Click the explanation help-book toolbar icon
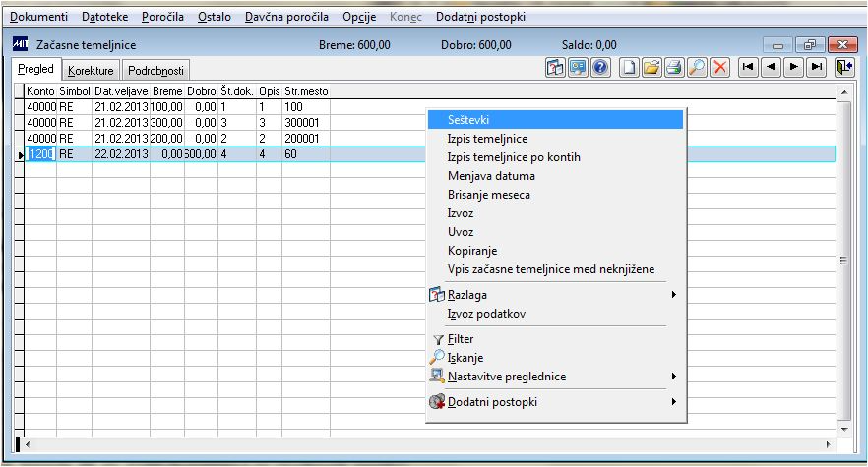The height and width of the screenshot is (467, 868). (x=555, y=68)
